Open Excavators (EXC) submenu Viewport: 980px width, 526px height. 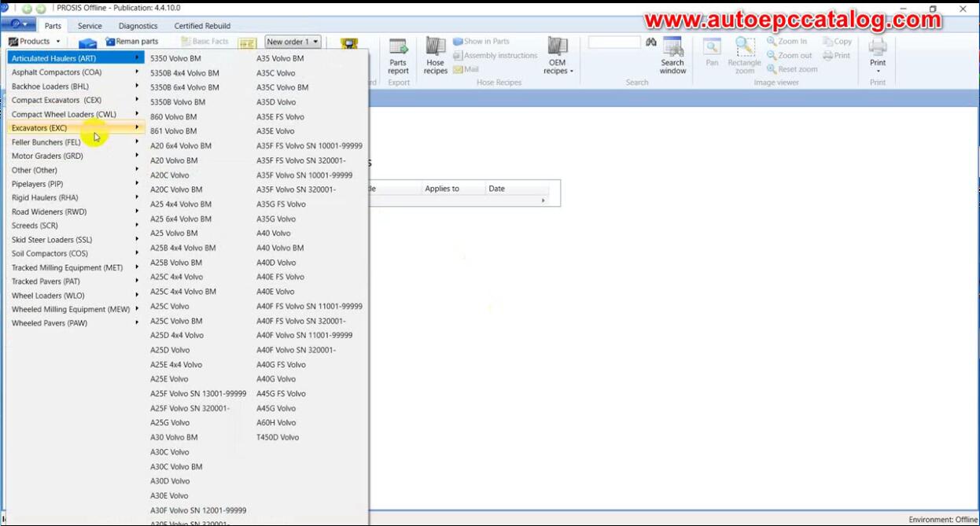coord(76,128)
